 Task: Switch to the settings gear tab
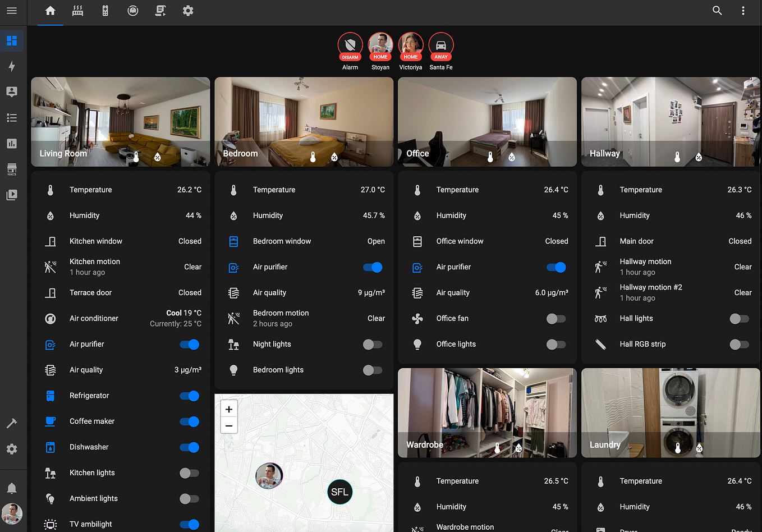coord(188,11)
